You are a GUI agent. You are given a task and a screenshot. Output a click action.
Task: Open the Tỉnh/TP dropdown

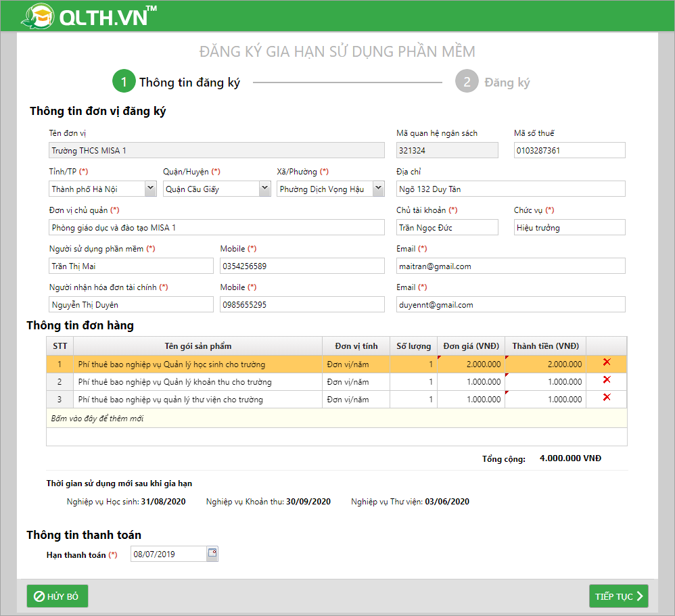point(150,188)
